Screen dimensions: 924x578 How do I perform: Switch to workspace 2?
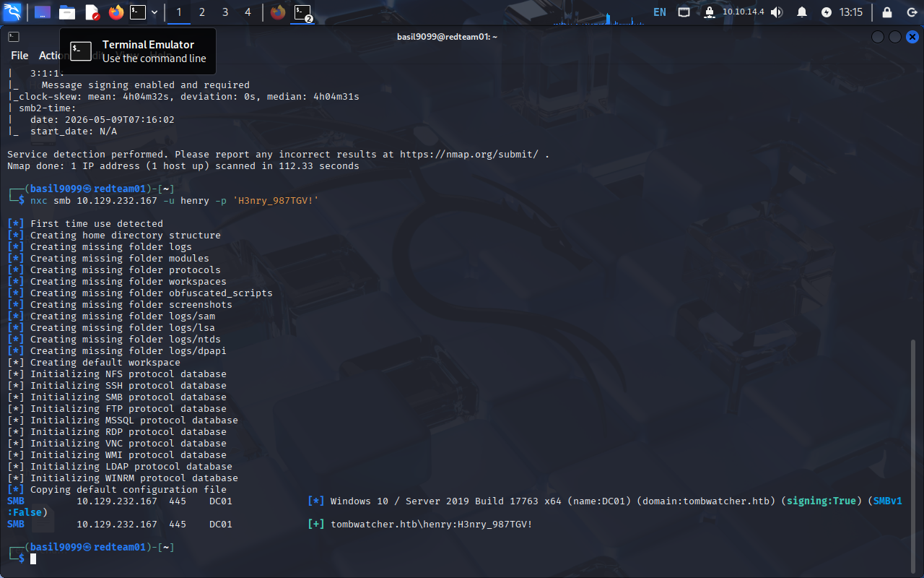pos(202,12)
